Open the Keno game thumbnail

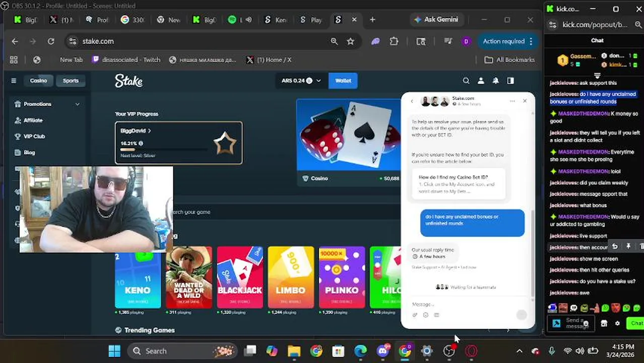138,277
